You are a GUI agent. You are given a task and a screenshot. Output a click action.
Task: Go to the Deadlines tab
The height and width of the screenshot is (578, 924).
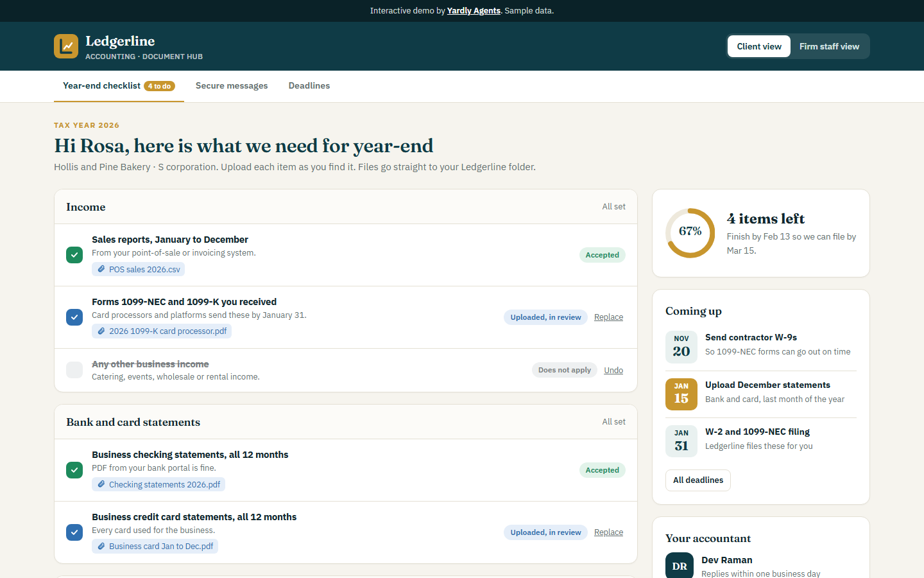(309, 86)
